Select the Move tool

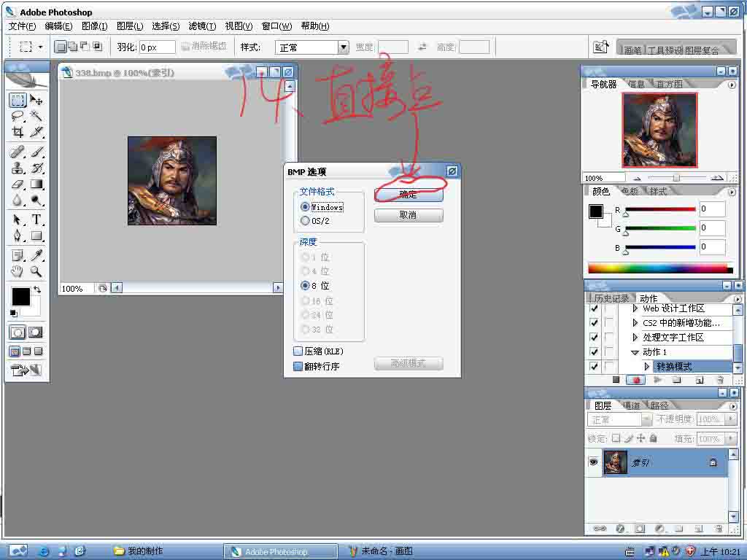36,100
